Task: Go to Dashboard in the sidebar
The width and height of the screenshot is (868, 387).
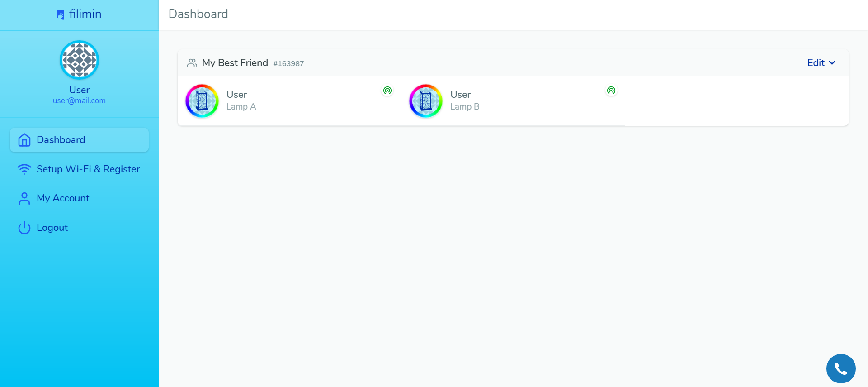Action: (79, 140)
